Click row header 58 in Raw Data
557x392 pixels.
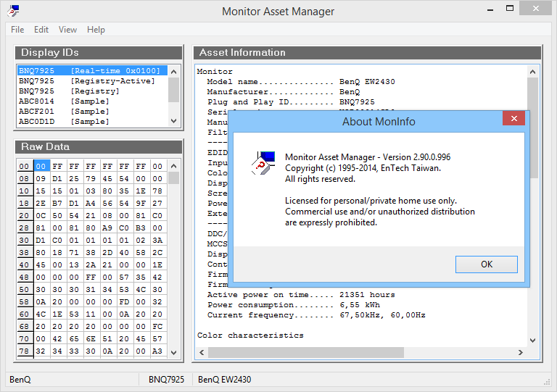coord(24,301)
